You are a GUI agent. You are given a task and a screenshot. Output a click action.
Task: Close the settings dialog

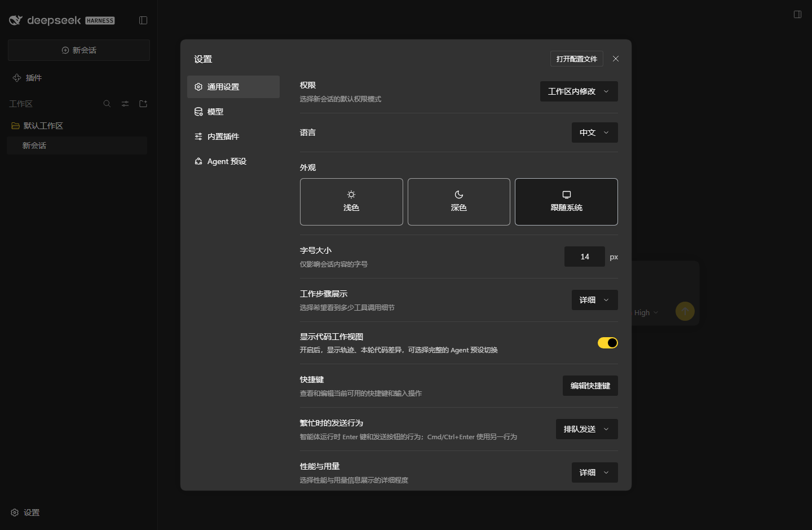point(616,59)
